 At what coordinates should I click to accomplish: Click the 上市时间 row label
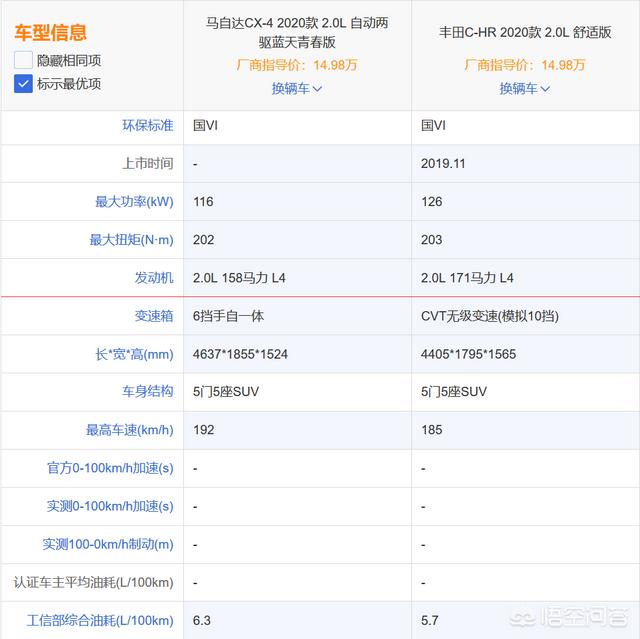pyautogui.click(x=147, y=163)
